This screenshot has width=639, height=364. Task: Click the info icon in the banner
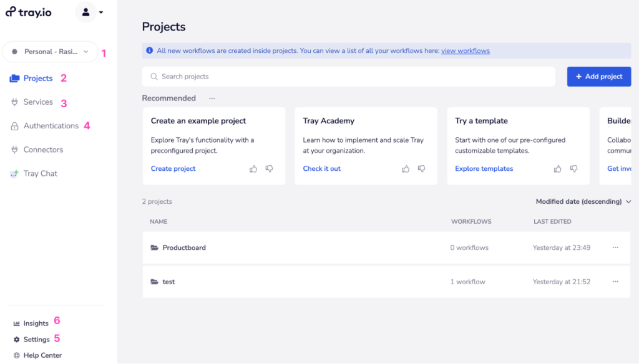(150, 50)
